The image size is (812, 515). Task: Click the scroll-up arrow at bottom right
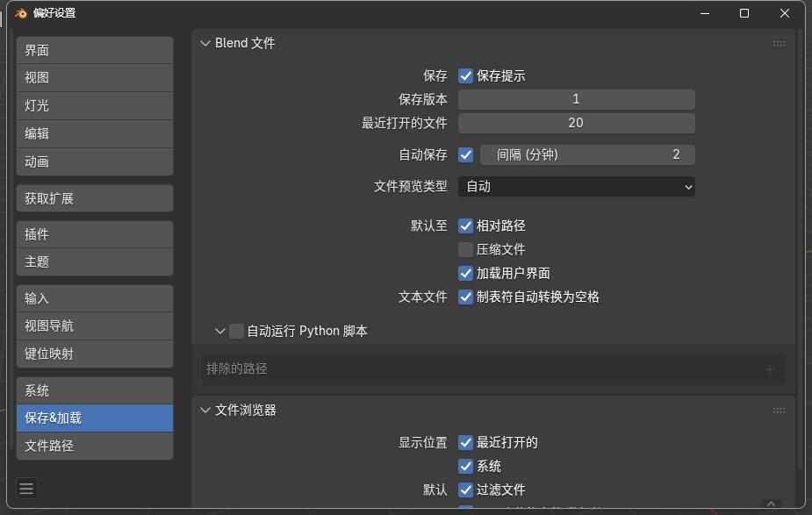pyautogui.click(x=771, y=503)
